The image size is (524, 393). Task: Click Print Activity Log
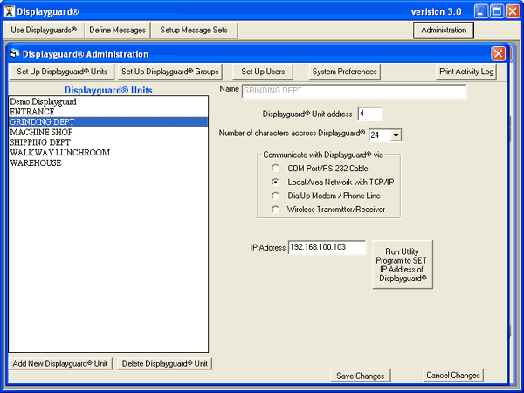coord(466,72)
